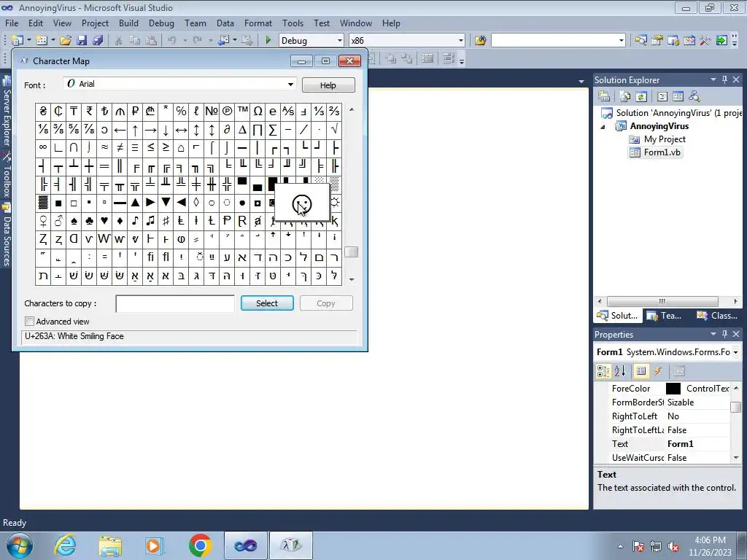Screen dimensions: 747x560
Task: Open Internet Explorer from taskbar
Action: click(65, 545)
